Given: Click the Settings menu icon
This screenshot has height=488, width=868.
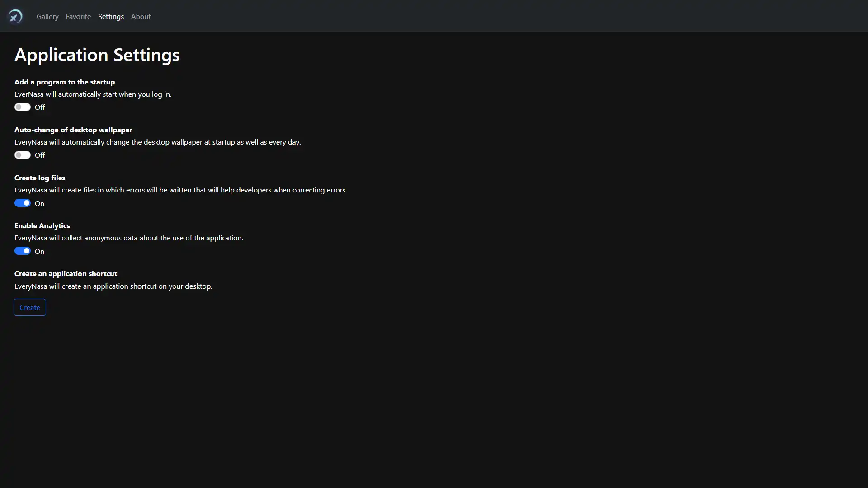Looking at the screenshot, I should click(111, 16).
